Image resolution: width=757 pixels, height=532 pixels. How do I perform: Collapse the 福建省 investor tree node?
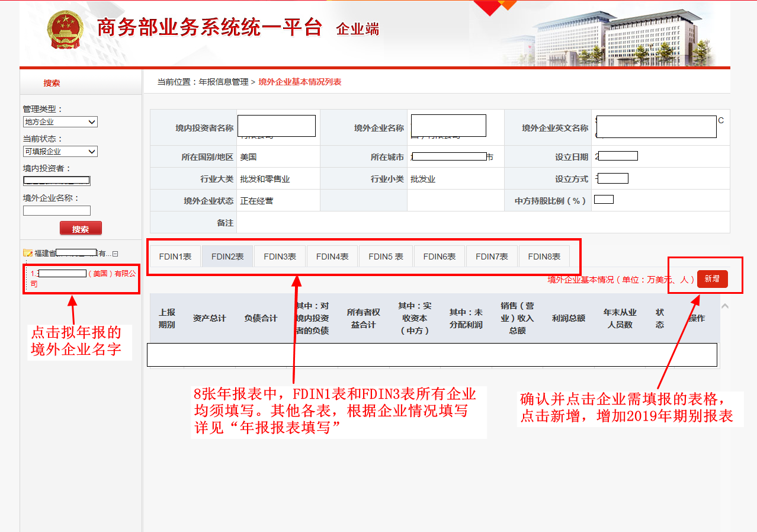[116, 254]
